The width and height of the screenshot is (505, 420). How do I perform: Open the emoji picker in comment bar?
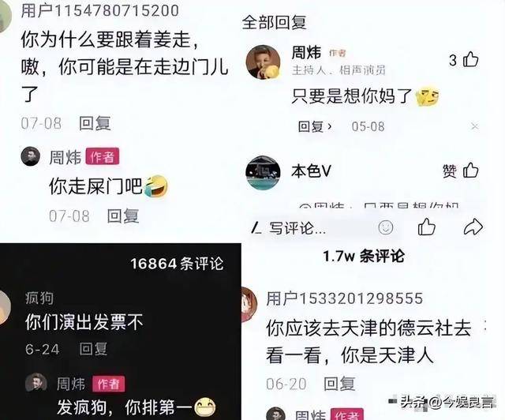pos(386,227)
